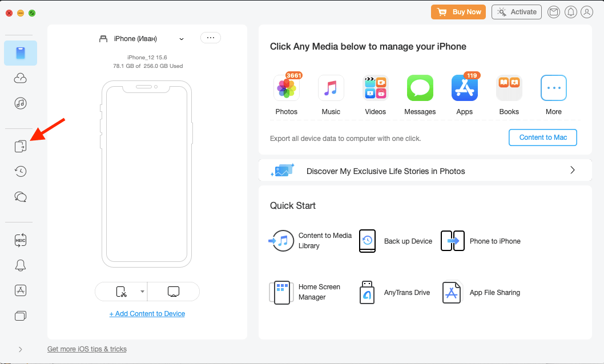
Task: Open the three-dot device options menu
Action: 210,38
